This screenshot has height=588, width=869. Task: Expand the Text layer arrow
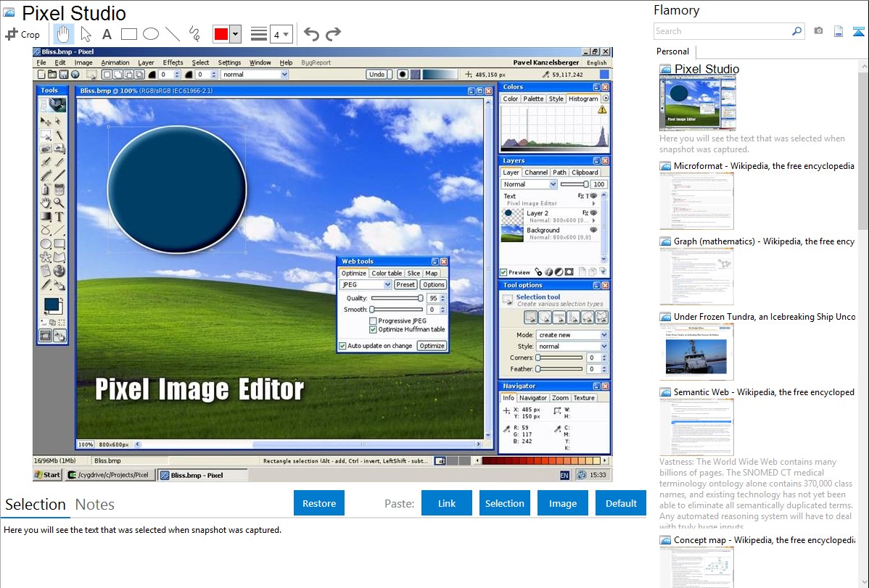pyautogui.click(x=593, y=204)
